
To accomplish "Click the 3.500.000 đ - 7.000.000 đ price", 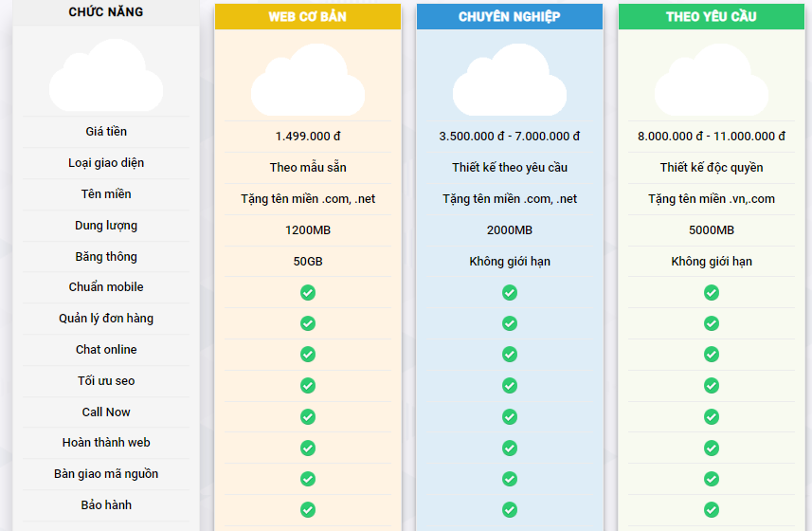I will (510, 137).
